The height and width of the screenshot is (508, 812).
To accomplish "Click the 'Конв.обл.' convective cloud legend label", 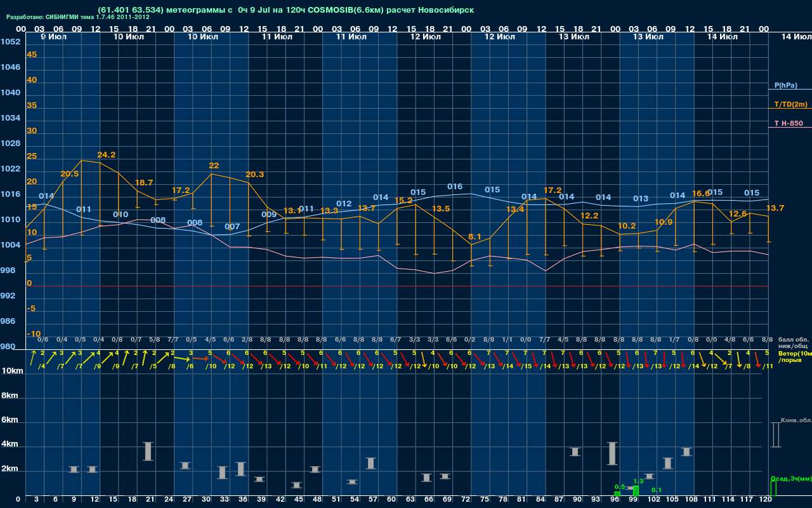I will tap(796, 420).
